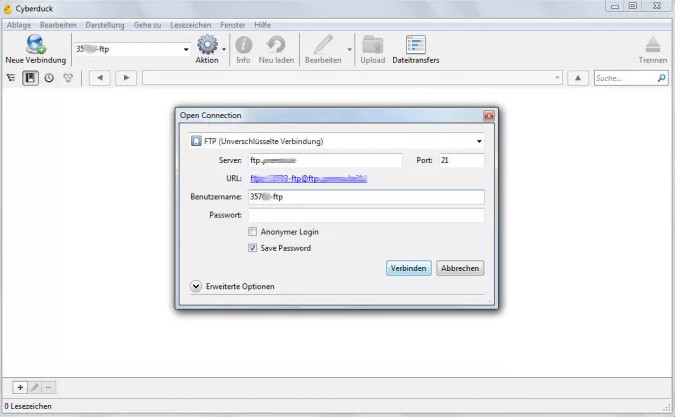Show the bookmarks view icon

(30, 78)
